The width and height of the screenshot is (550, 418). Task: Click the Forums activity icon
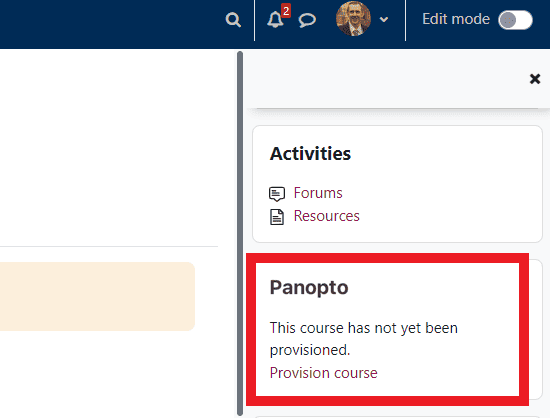(x=277, y=194)
